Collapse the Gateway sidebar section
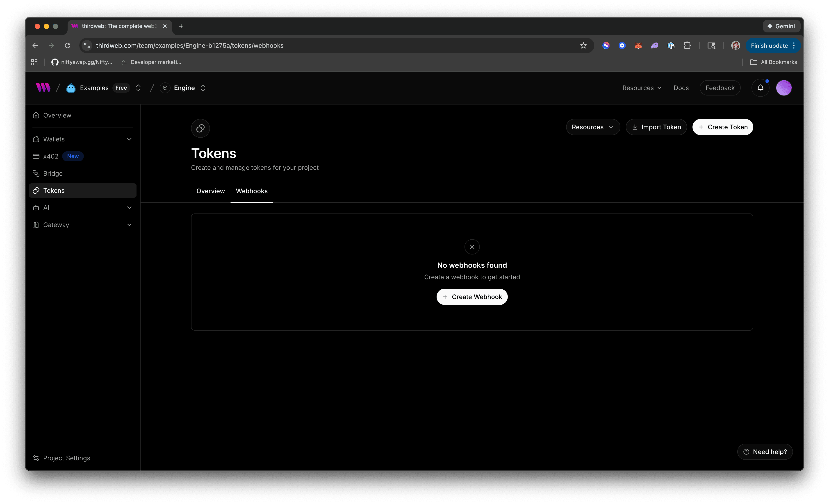 point(129,224)
